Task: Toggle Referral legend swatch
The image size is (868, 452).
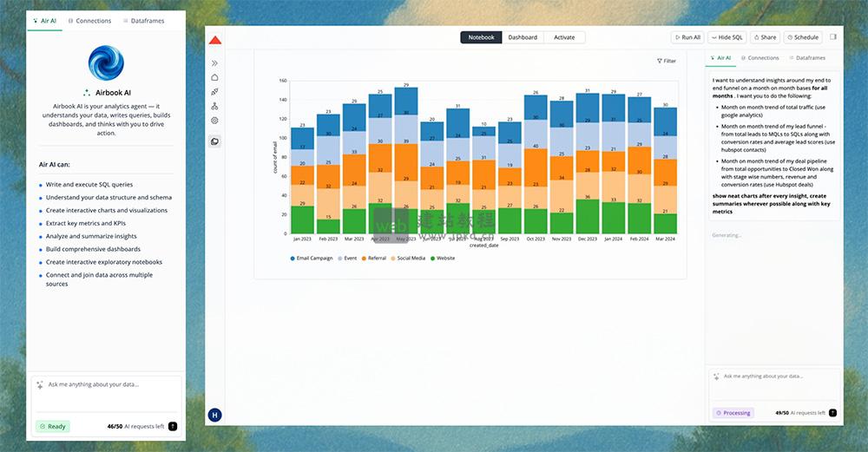Action: click(x=364, y=259)
